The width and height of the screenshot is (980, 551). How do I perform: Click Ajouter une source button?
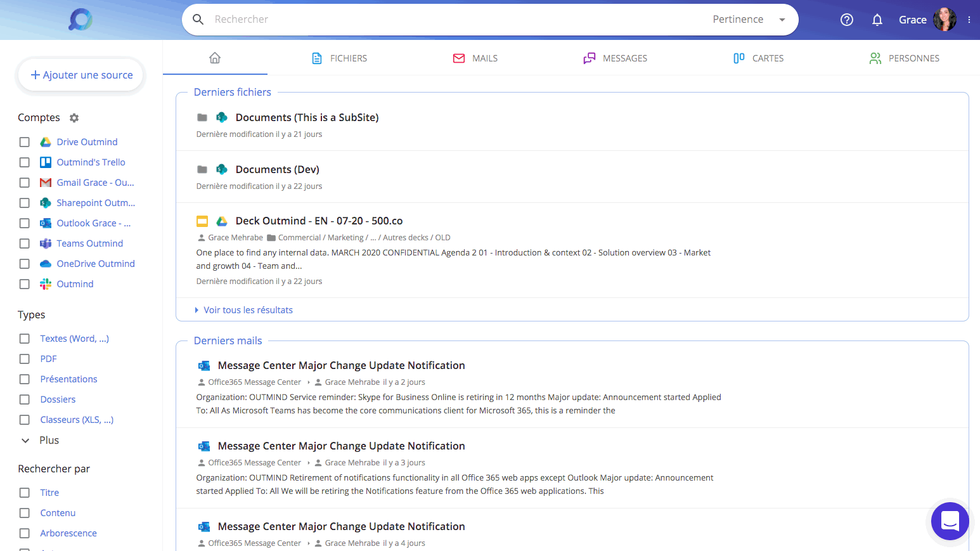(x=82, y=75)
